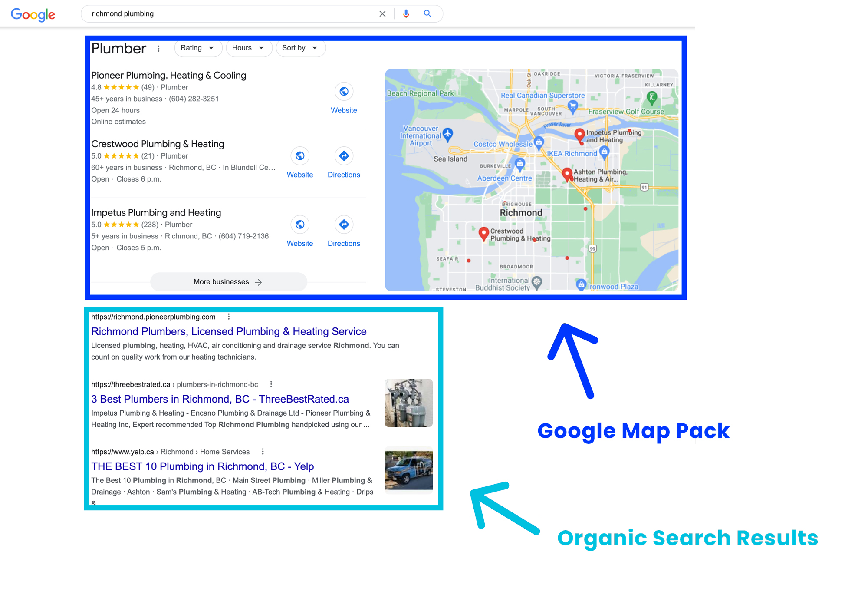Viewport: 868px width, 608px height.
Task: Open options menu beside threebestrated.ca URL
Action: 271,384
